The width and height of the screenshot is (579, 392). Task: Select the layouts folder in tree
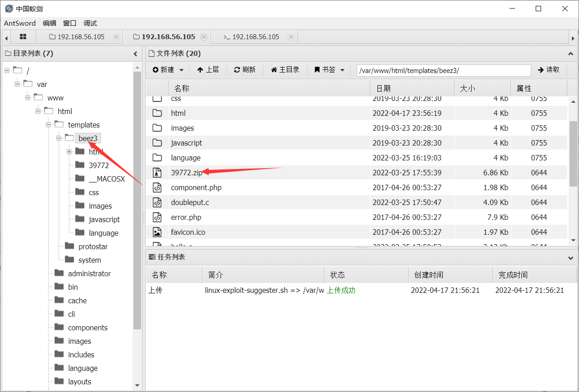click(x=80, y=382)
